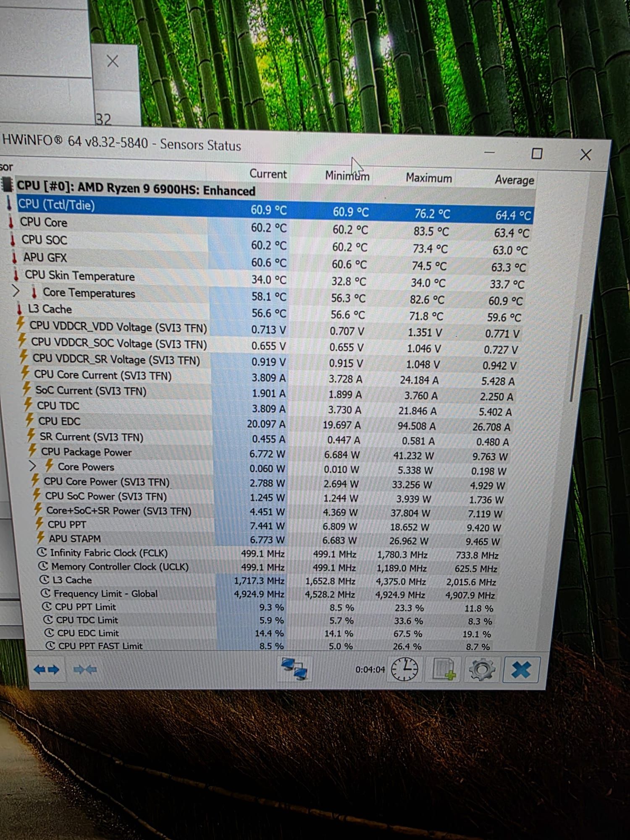Select the APU GFX row label
Viewport: 630px width, 840px height.
[x=45, y=257]
